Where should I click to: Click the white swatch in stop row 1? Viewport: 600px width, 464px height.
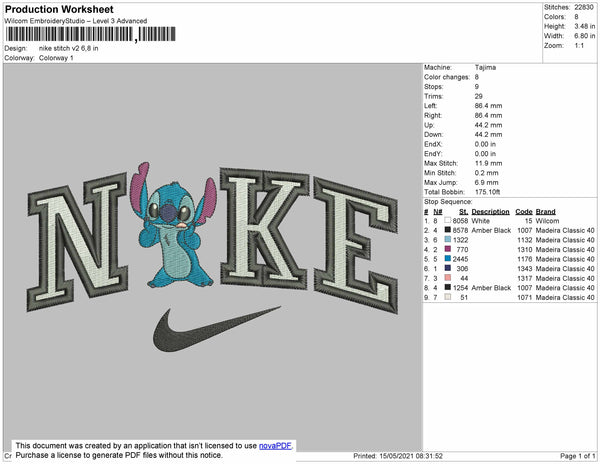coord(447,221)
